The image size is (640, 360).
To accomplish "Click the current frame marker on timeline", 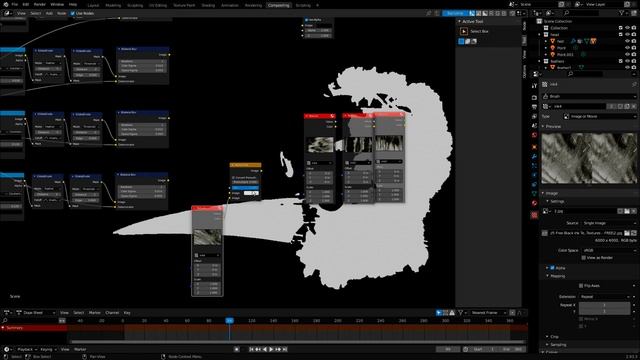I will 229,321.
